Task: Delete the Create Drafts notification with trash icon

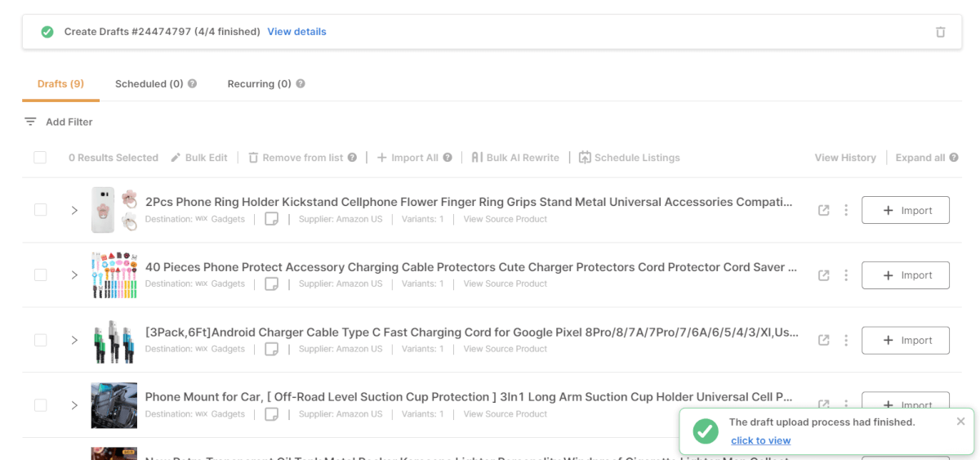Action: (x=940, y=32)
